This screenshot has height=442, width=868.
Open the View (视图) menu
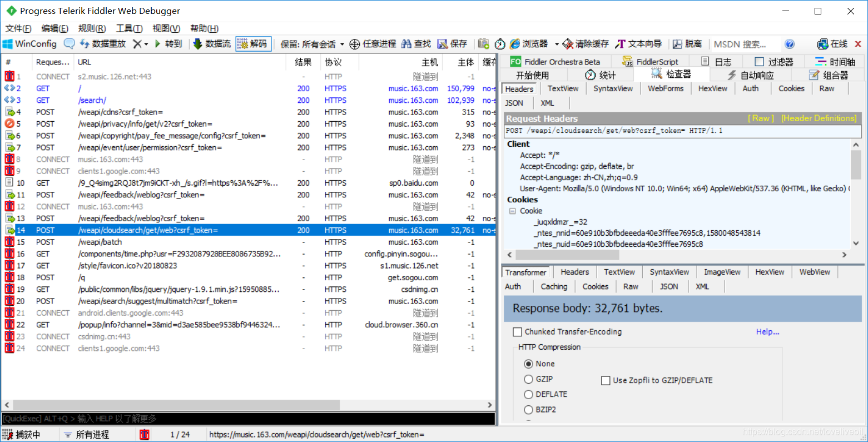166,28
